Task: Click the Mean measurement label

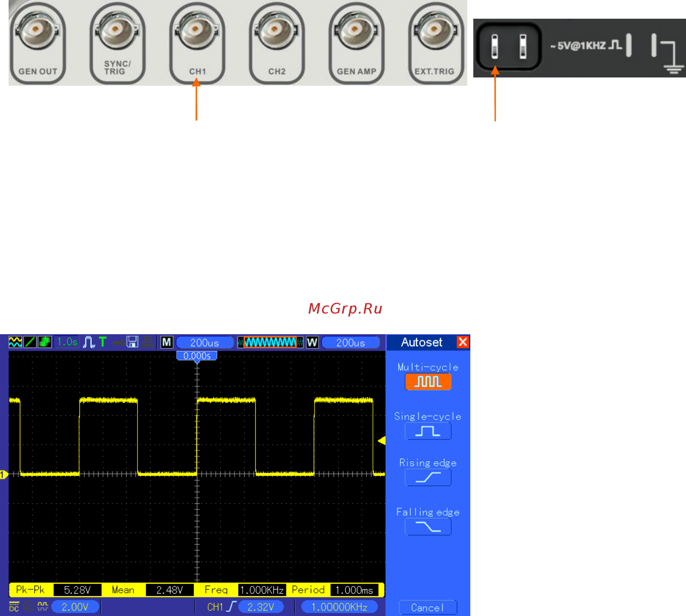Action: (123, 590)
